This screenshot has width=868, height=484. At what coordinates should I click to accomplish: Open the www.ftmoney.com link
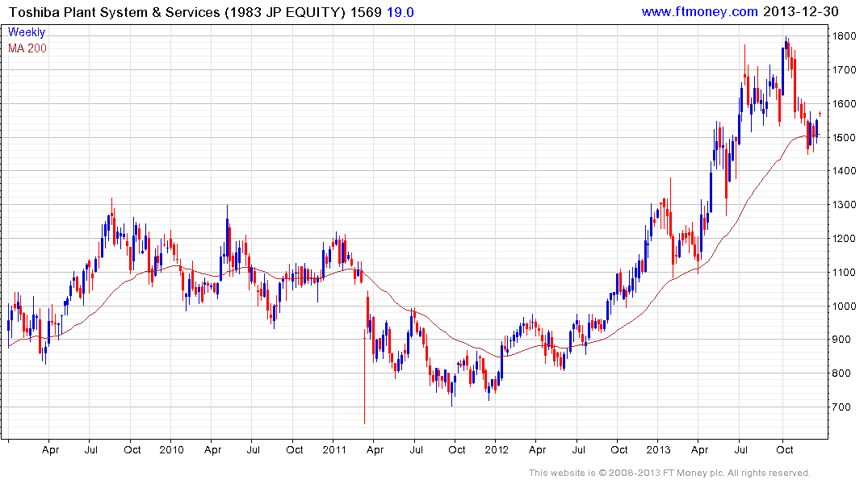[x=700, y=11]
